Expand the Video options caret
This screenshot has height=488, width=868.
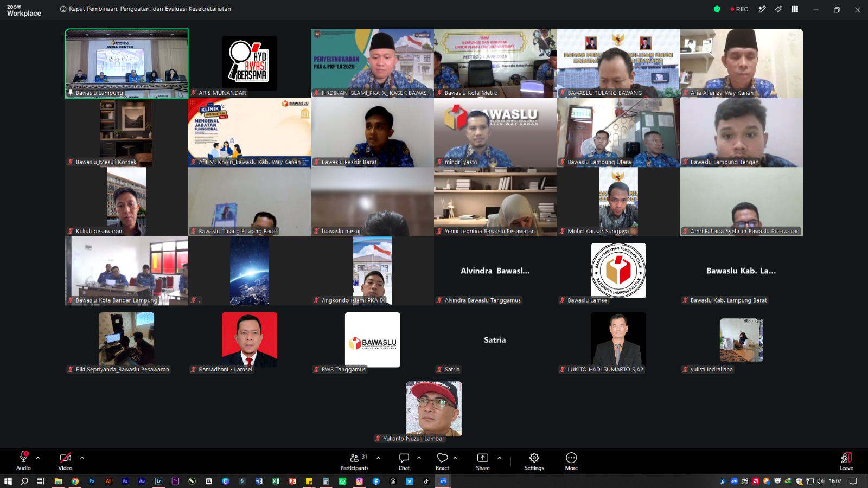[x=82, y=458]
